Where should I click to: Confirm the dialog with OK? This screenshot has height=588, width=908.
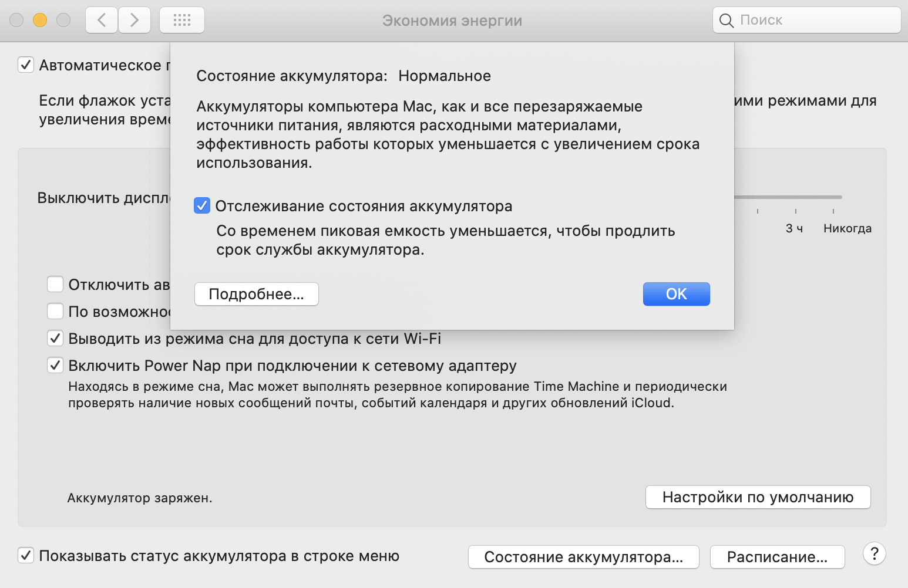point(676,294)
